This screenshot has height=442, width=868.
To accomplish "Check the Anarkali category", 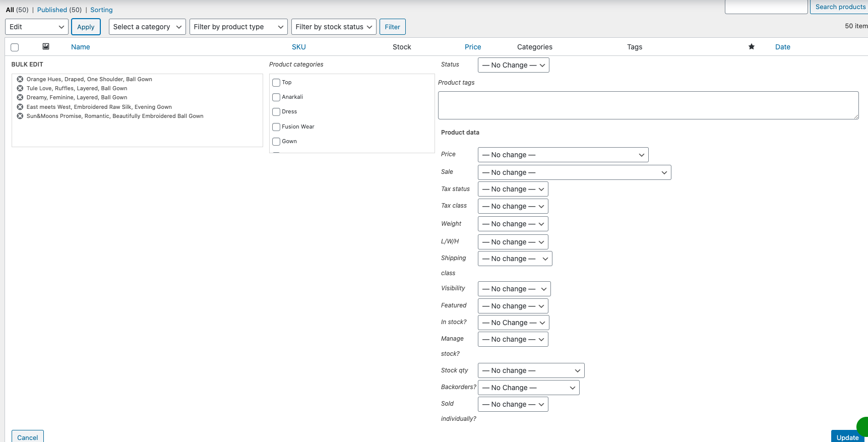I will (x=276, y=97).
